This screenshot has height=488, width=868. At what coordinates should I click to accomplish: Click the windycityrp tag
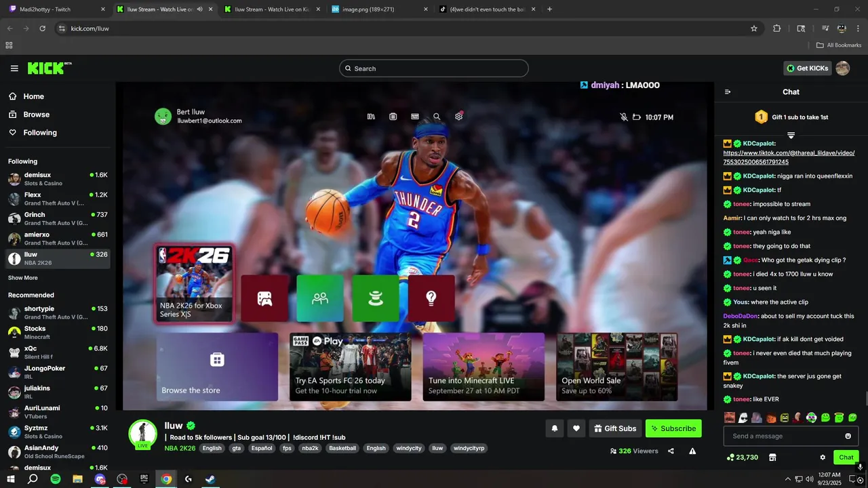pos(468,448)
